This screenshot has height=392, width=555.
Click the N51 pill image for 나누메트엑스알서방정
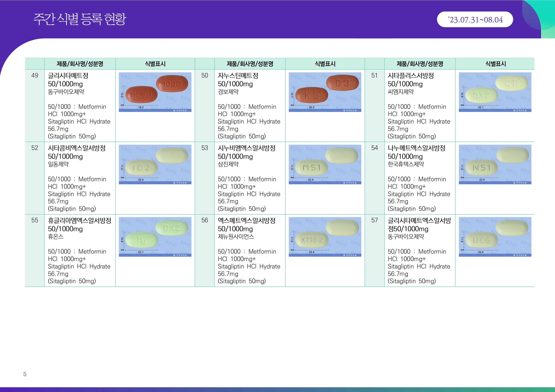[x=495, y=165]
